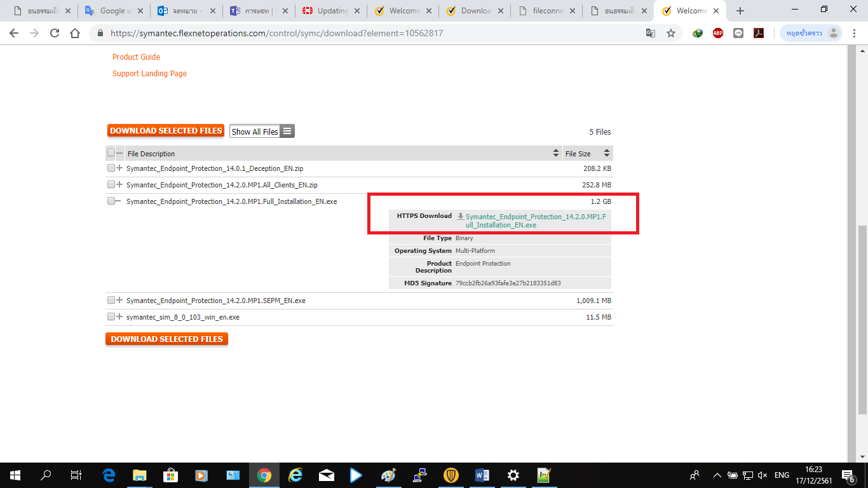
Task: Open the Product Guide link
Action: coord(136,57)
